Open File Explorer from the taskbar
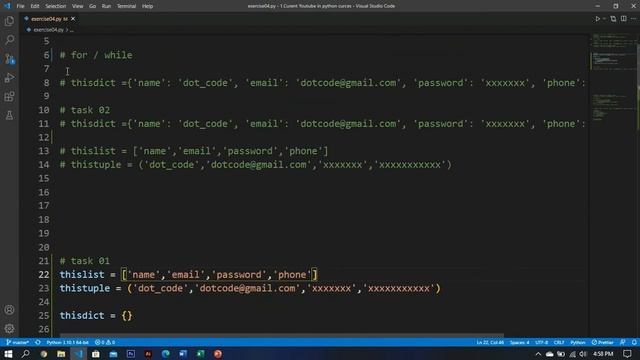640x360 pixels. pos(61,354)
